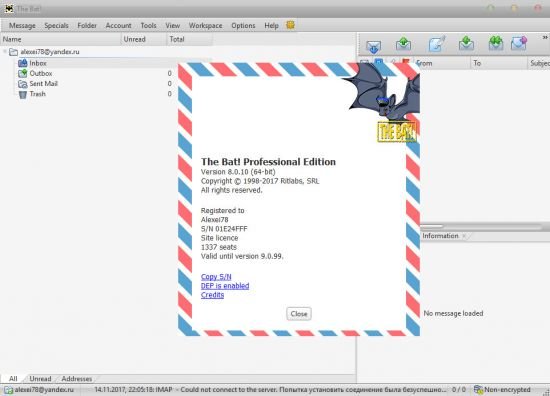Expand the toolbar overflow chevron

click(x=545, y=37)
